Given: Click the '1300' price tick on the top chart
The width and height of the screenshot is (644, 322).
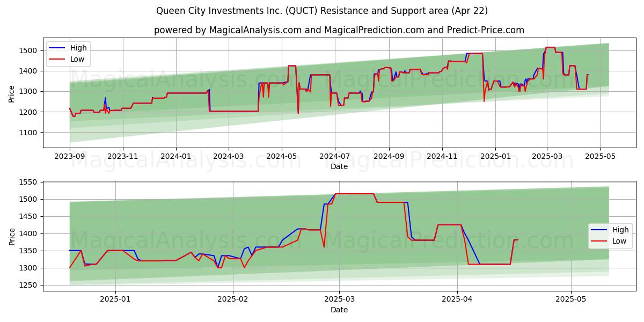Looking at the screenshot, I should pos(28,91).
